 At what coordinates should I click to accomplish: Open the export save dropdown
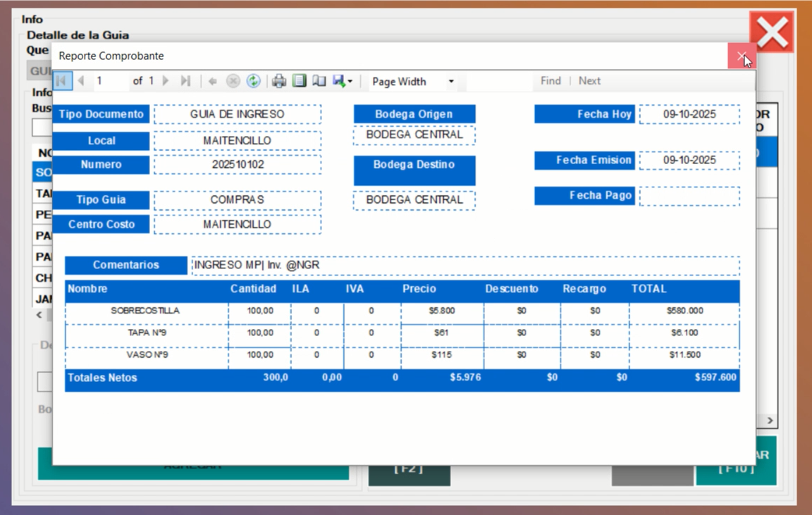click(x=343, y=81)
